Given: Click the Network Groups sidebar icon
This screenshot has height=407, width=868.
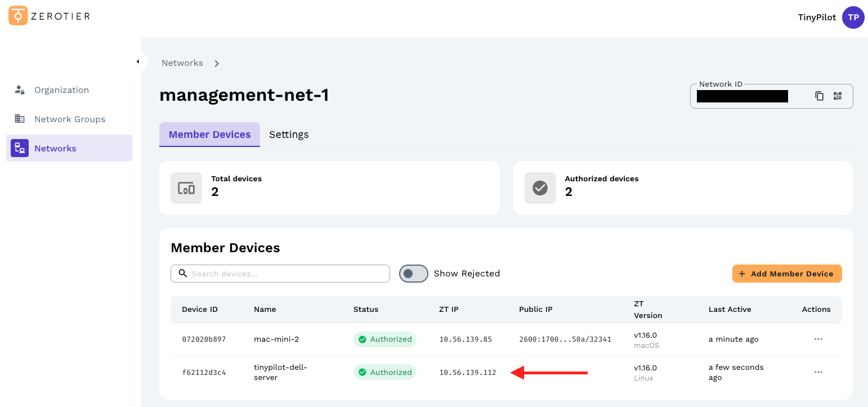Looking at the screenshot, I should point(20,119).
